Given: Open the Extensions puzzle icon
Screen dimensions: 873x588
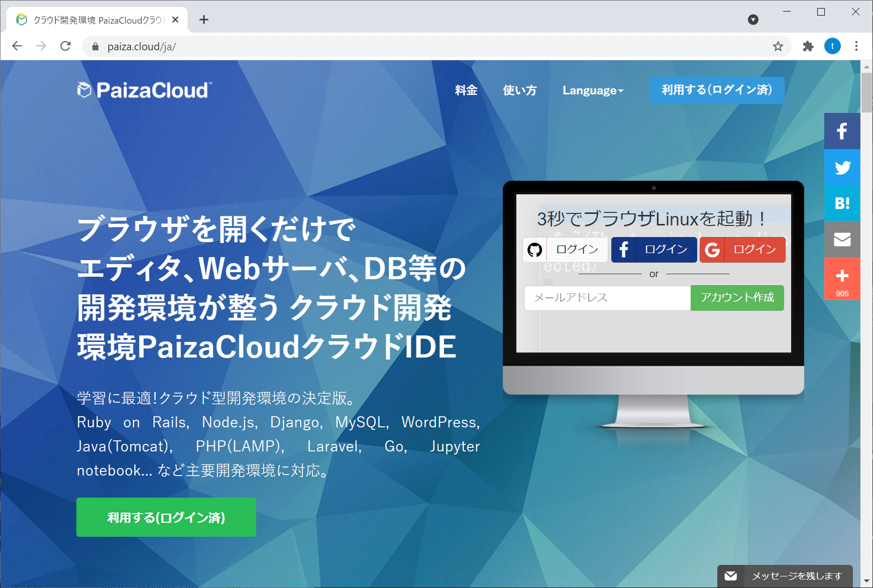Looking at the screenshot, I should click(808, 46).
